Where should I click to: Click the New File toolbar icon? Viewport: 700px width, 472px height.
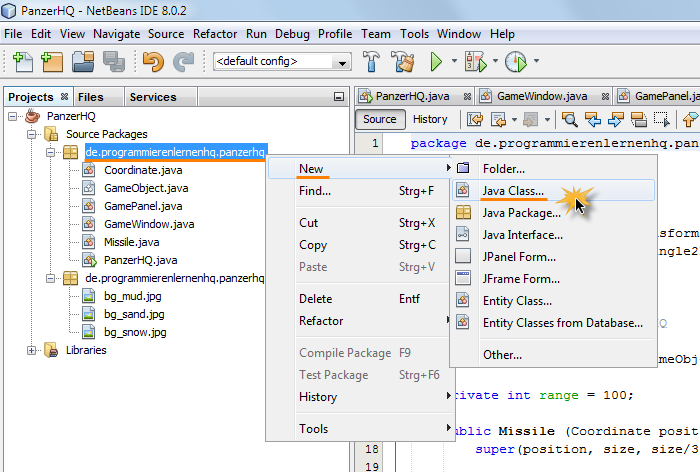23,62
